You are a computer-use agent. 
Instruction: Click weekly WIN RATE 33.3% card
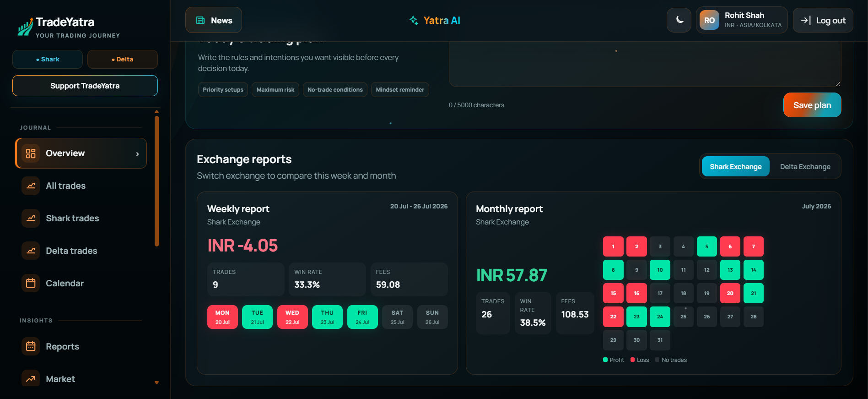(x=327, y=279)
